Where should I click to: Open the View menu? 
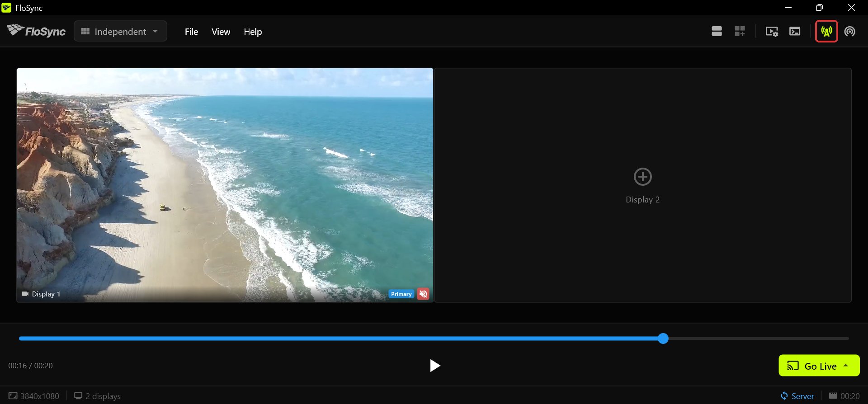[x=221, y=32]
